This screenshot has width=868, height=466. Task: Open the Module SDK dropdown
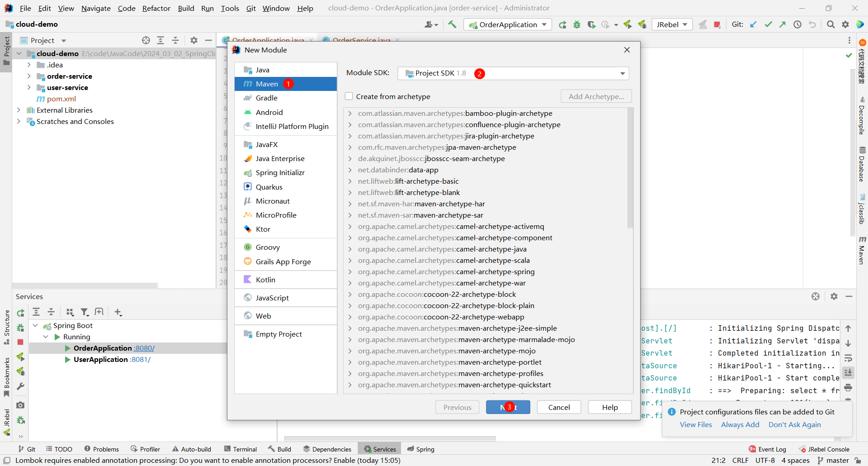pos(513,73)
